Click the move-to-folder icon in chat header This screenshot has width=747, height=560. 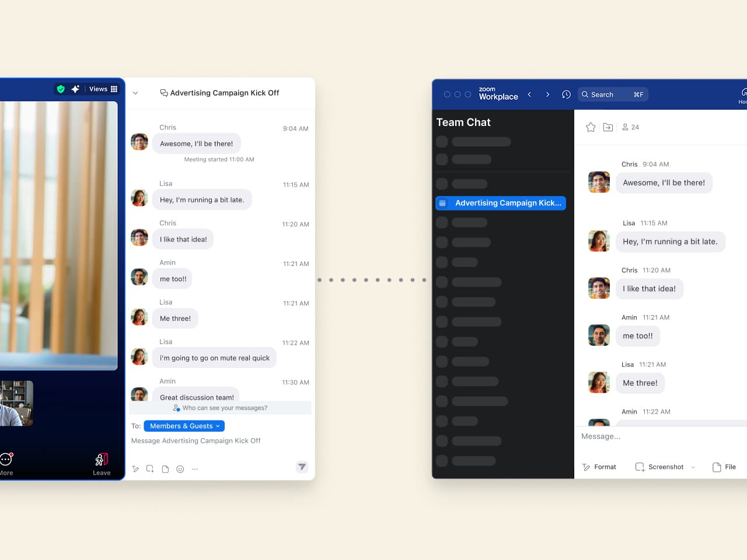point(608,127)
